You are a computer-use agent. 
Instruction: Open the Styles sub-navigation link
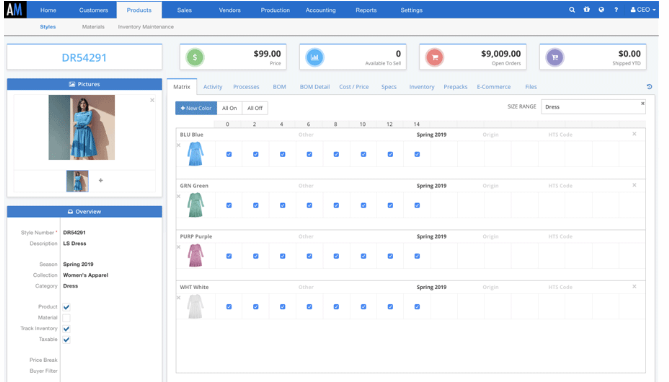[48, 26]
